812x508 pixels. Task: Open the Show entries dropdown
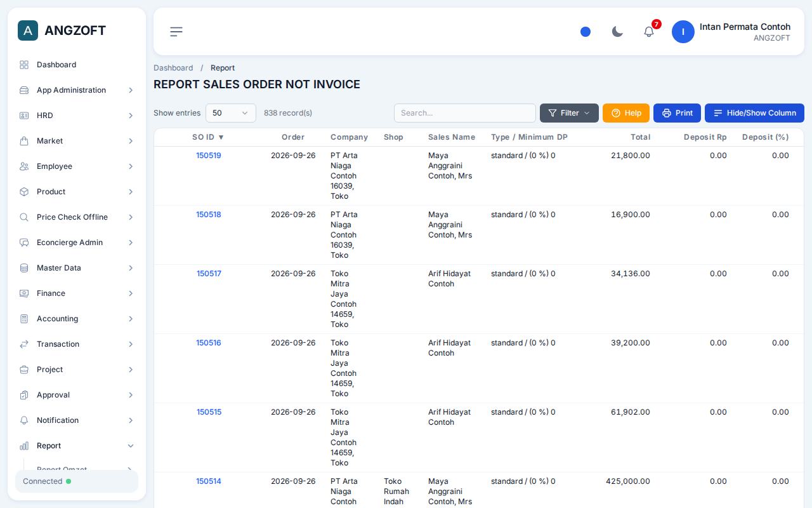click(x=231, y=113)
